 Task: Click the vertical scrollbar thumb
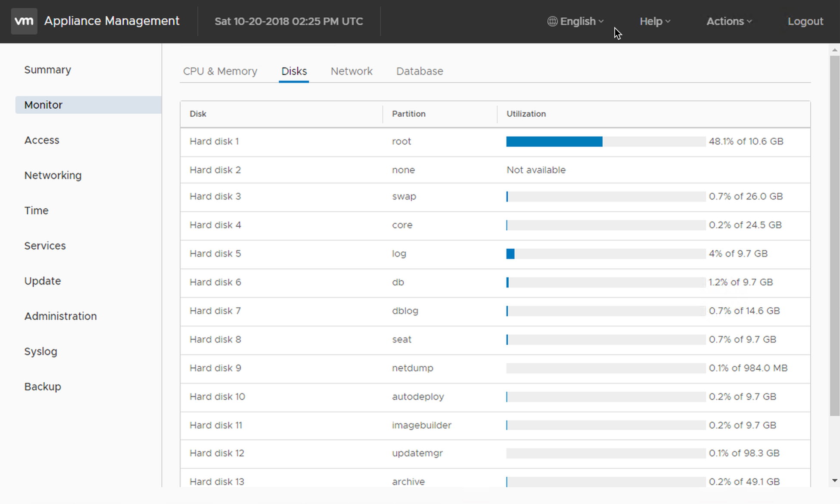[x=835, y=236]
